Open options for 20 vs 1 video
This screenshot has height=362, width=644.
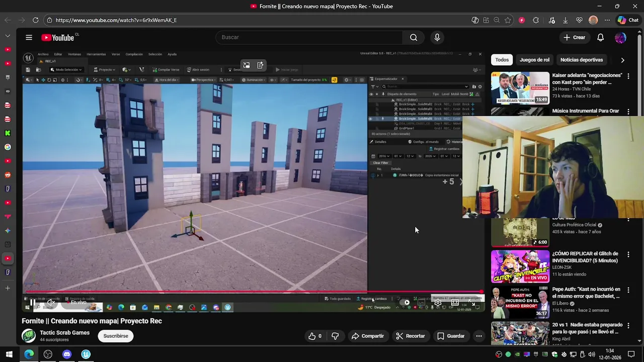(628, 325)
